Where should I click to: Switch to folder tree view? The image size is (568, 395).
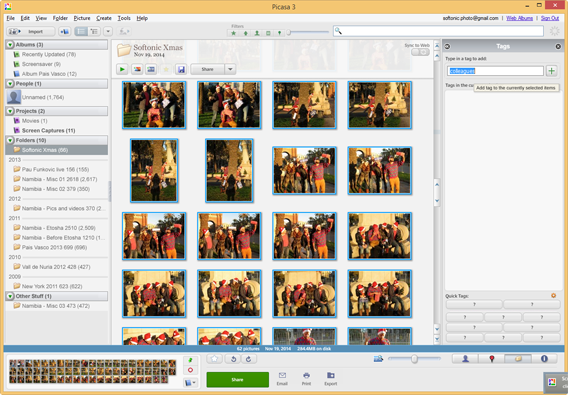click(x=94, y=32)
